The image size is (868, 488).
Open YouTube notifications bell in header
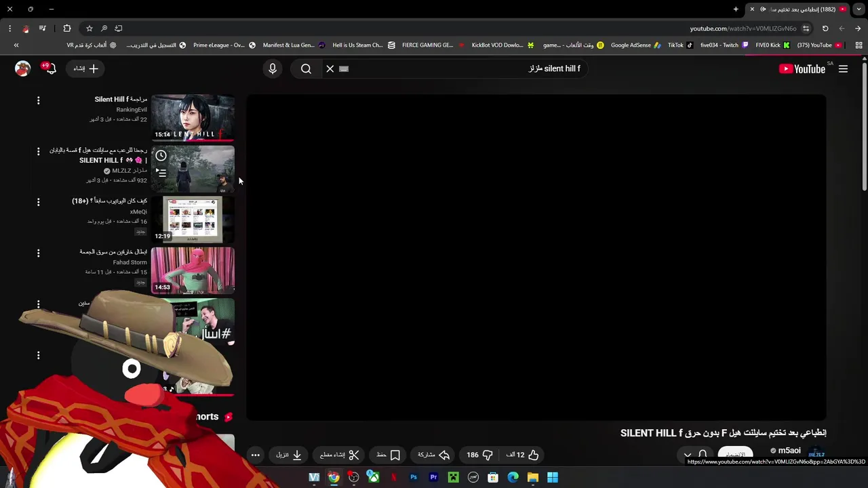(x=50, y=68)
